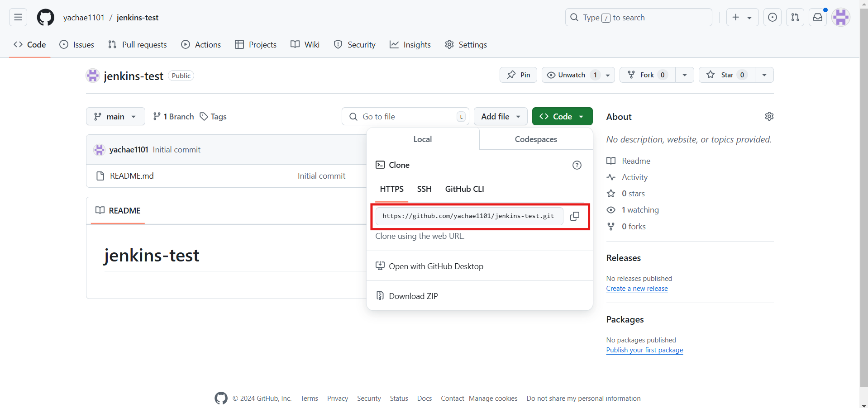868x408 pixels.
Task: Select the HTTPS clone option
Action: pos(391,189)
